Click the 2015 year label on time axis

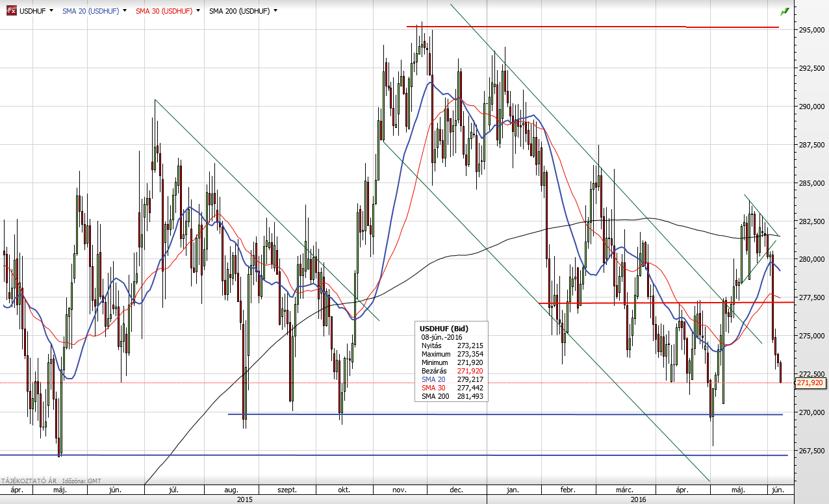coord(244,499)
